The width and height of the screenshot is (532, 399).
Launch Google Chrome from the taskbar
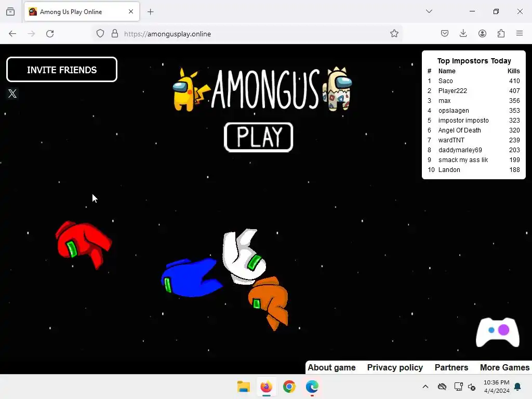coord(289,387)
